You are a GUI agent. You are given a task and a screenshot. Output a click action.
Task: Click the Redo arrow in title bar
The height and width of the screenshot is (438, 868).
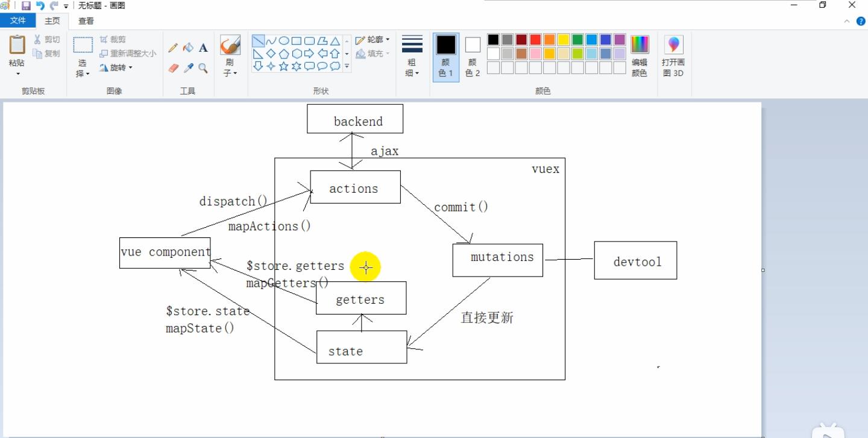coord(54,5)
